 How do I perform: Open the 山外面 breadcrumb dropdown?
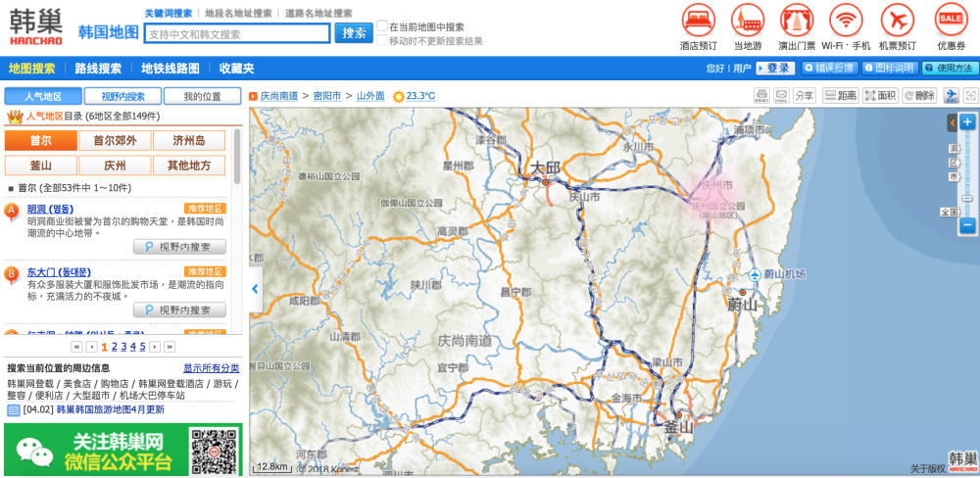(x=370, y=96)
